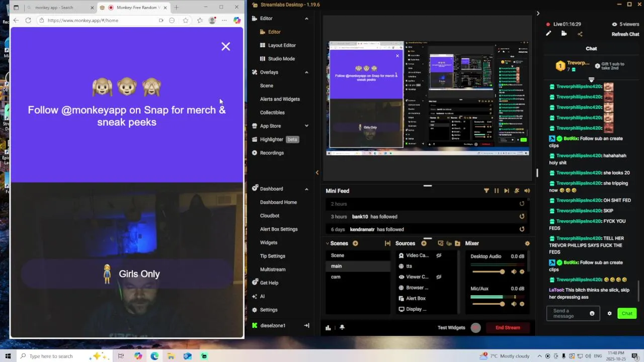Click the End Stream button
Screen dimensions: 644x362
pos(508,328)
